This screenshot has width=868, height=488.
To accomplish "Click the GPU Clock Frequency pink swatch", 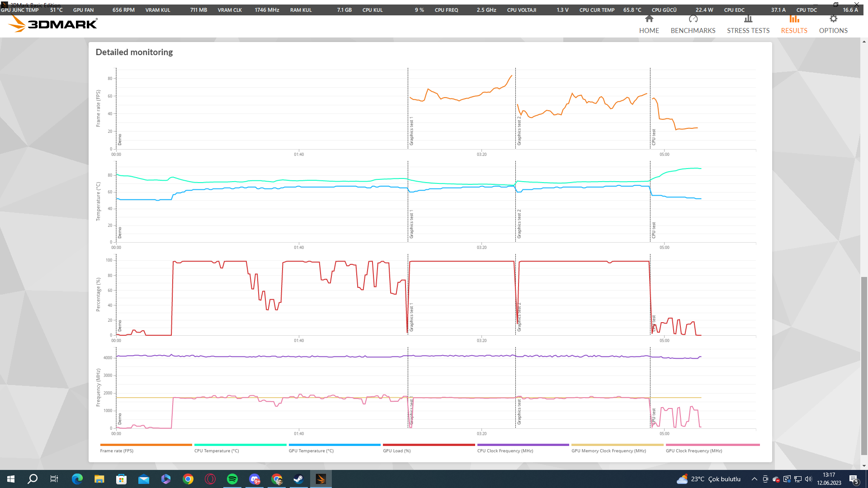I will (712, 445).
